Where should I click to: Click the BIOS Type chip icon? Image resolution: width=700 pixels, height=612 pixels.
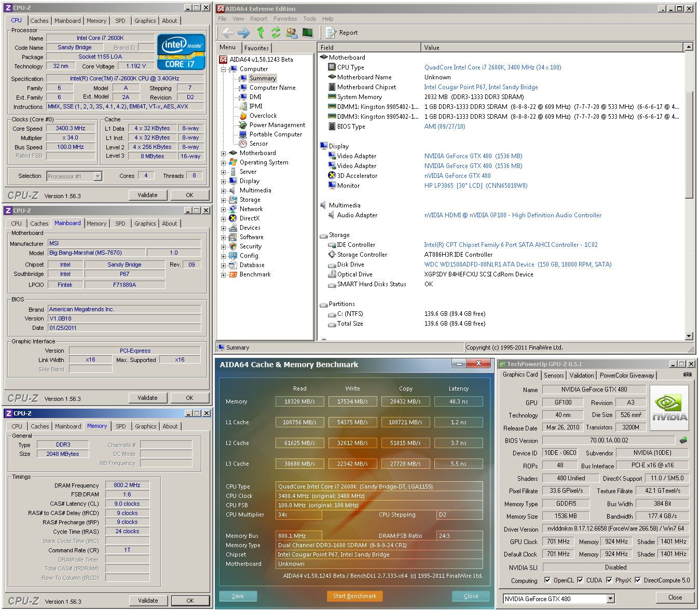click(x=332, y=127)
